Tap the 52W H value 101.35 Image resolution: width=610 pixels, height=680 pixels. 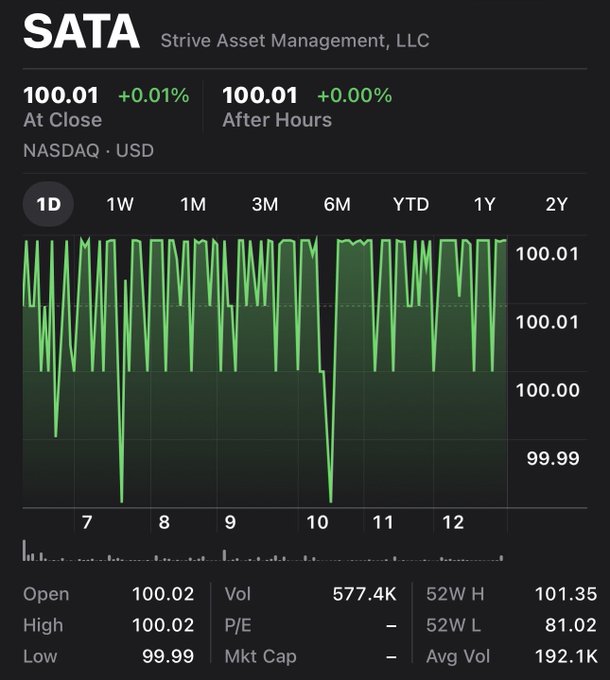click(x=566, y=594)
